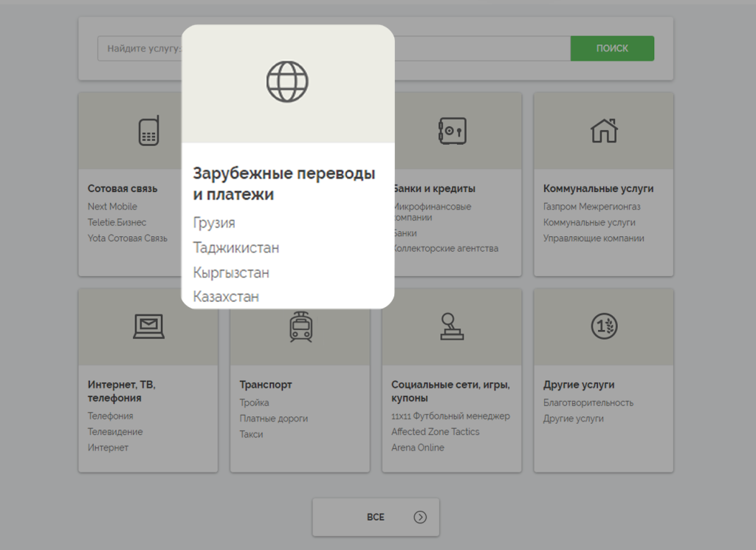756x550 pixels.
Task: Focus the Найдите услугу search field
Action: 334,48
